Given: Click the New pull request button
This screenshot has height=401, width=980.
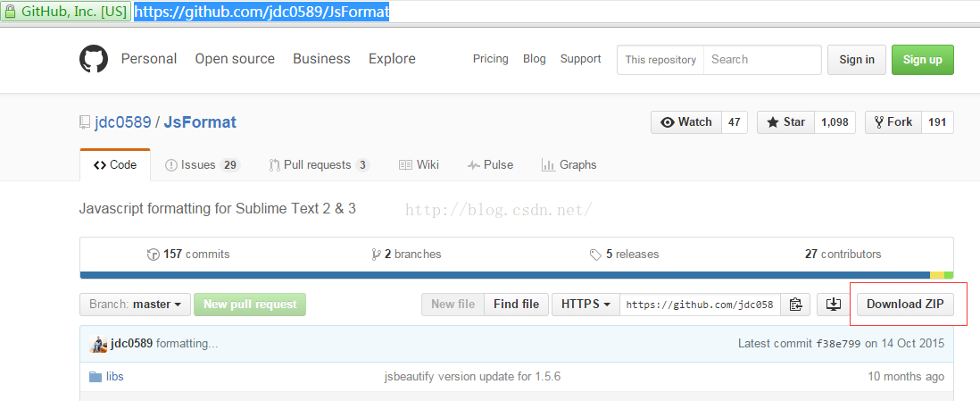Looking at the screenshot, I should pos(250,305).
